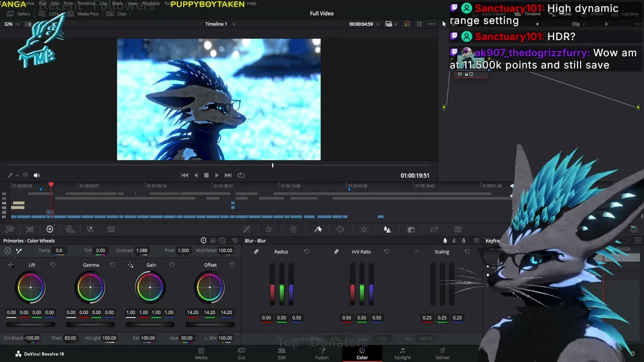Open the HDR color wheels palette
The width and height of the screenshot is (644, 362).
[x=69, y=229]
